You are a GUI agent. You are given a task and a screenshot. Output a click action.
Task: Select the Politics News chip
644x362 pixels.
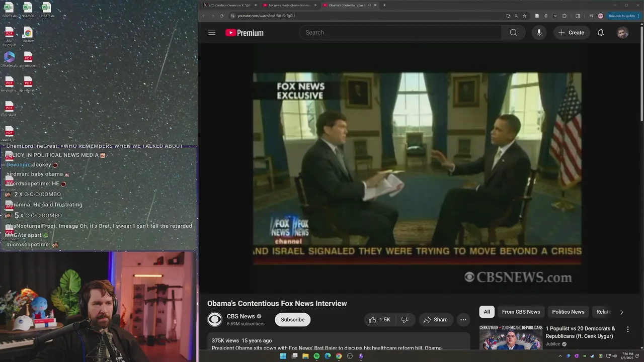568,312
